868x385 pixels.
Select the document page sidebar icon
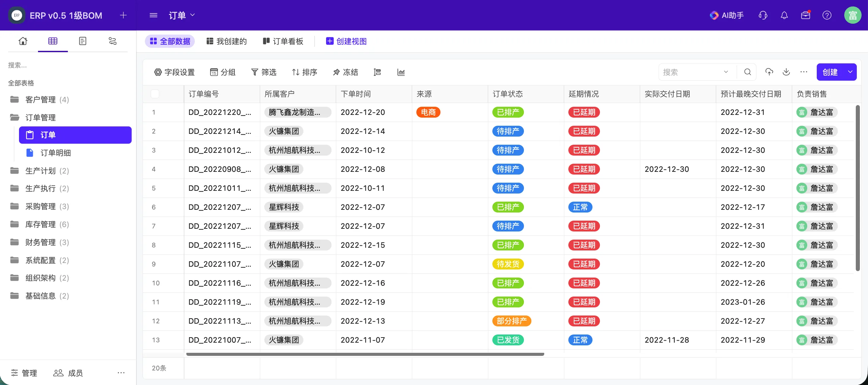coord(82,41)
